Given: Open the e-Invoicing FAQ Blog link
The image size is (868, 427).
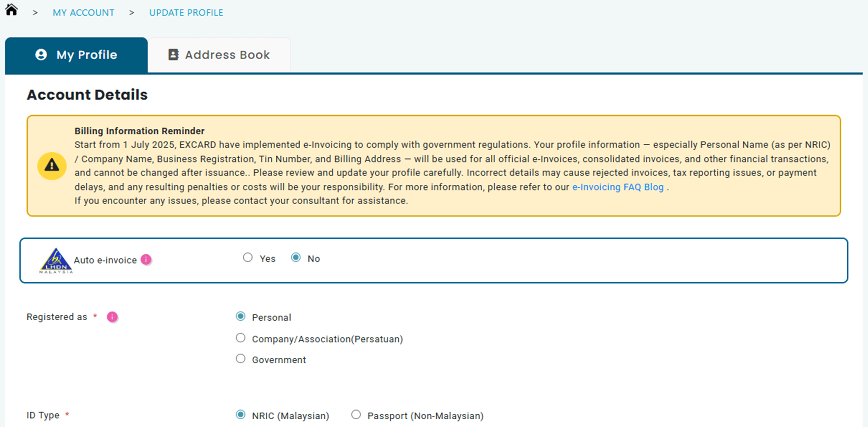Looking at the screenshot, I should tap(618, 187).
